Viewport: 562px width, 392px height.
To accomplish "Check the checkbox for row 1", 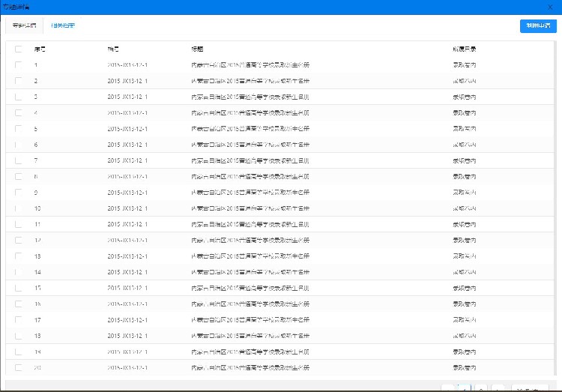I will 19,65.
